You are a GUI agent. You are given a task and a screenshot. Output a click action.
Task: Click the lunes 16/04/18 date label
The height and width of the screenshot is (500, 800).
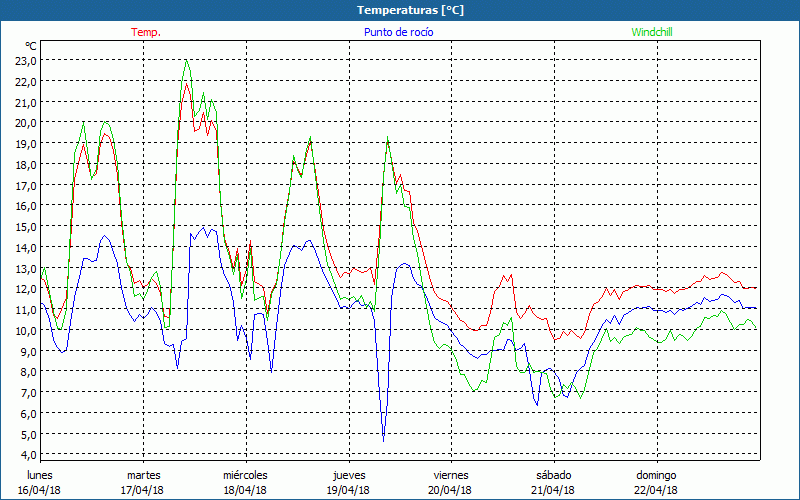click(x=40, y=482)
